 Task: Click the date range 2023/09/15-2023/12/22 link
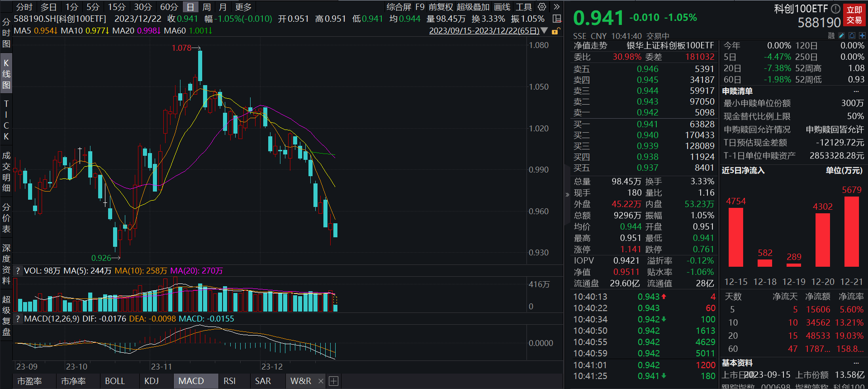[x=484, y=31]
